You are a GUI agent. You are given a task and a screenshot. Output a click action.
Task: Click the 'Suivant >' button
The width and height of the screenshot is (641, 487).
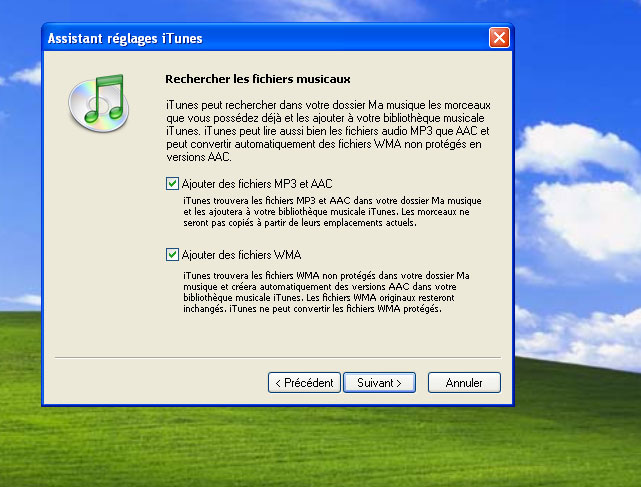click(x=379, y=383)
